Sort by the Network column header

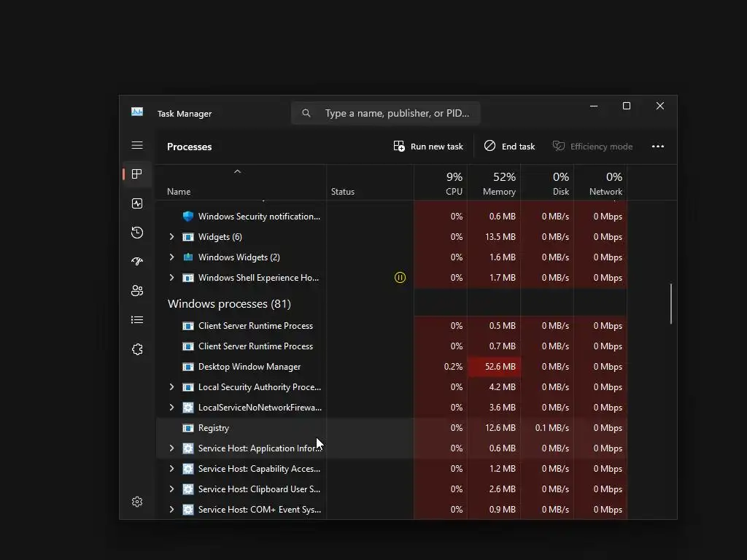click(x=601, y=183)
